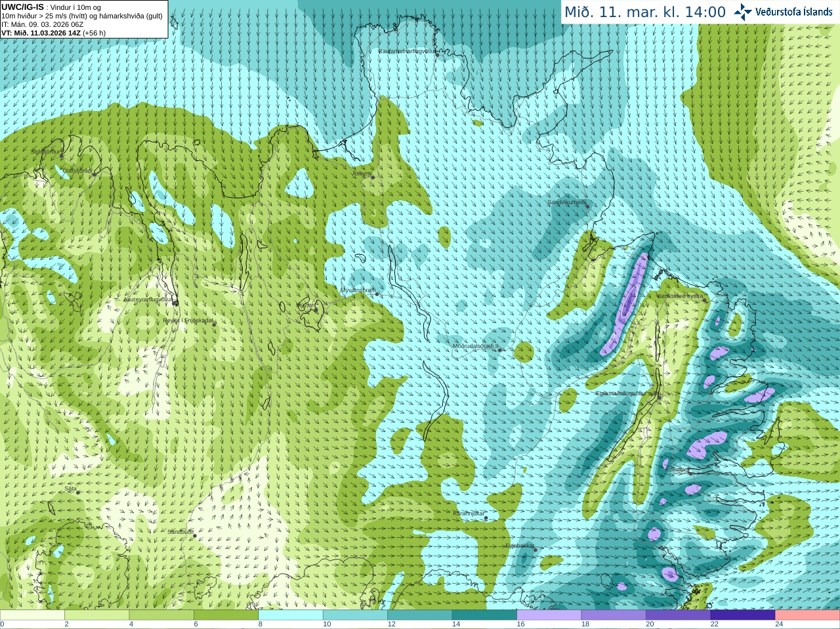This screenshot has width=840, height=629.
Task: Click the Kollaleira station marker
Action: pos(689,473)
